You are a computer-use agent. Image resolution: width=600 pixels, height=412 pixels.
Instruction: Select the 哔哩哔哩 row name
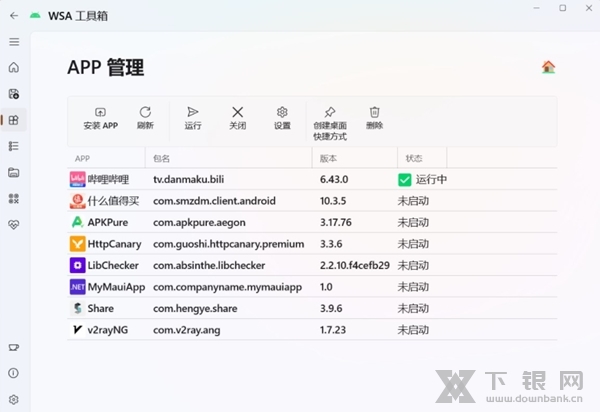[108, 179]
